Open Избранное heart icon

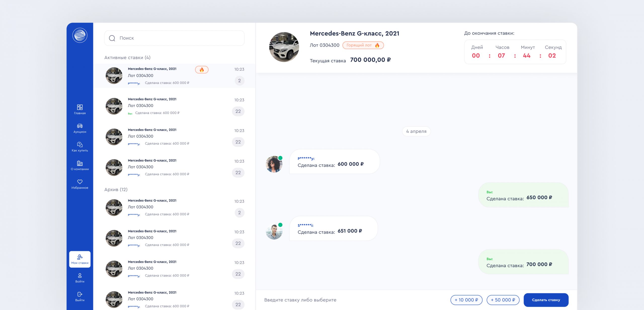click(x=80, y=182)
